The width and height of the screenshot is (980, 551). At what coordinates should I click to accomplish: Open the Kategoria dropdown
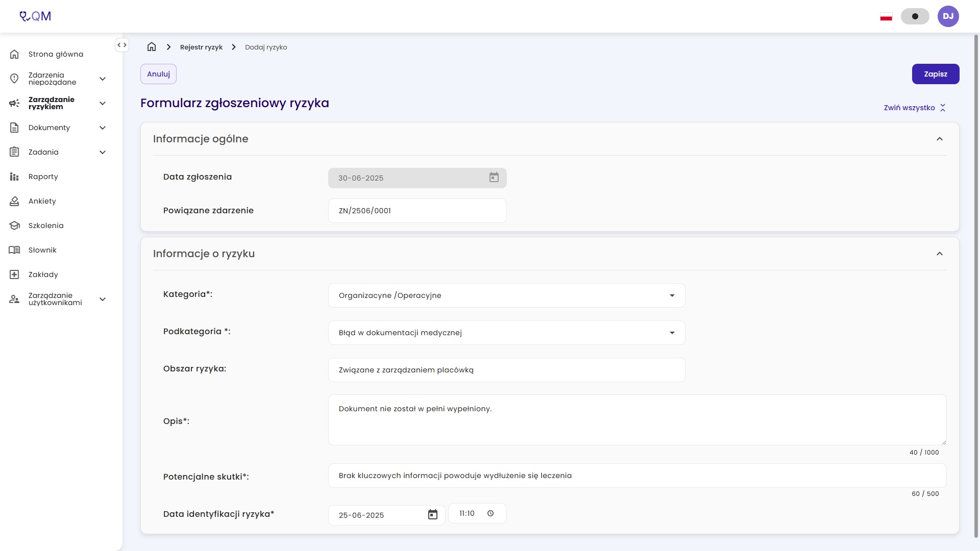pyautogui.click(x=506, y=295)
